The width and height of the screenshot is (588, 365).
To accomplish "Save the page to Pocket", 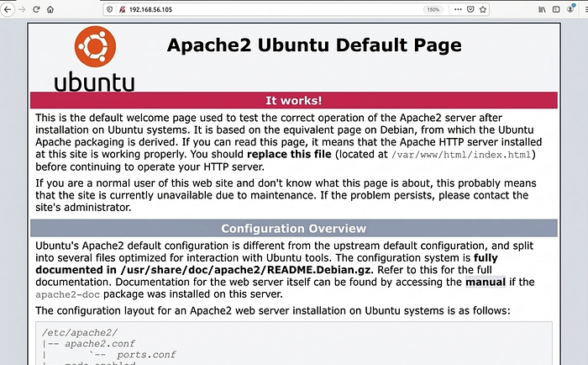I will pyautogui.click(x=470, y=9).
